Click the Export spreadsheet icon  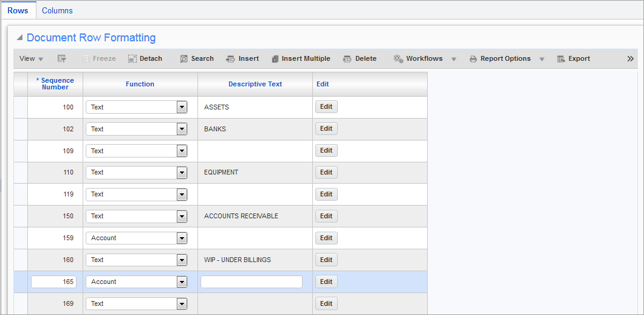point(561,59)
